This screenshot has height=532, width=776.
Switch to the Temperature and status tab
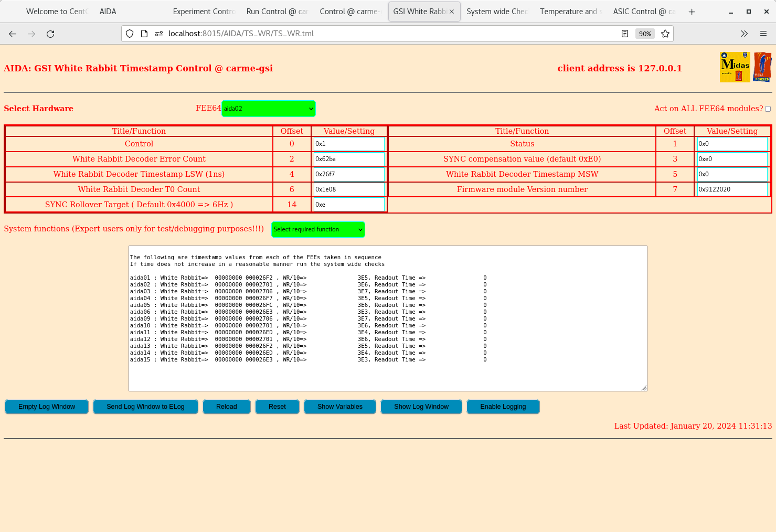[x=570, y=12]
